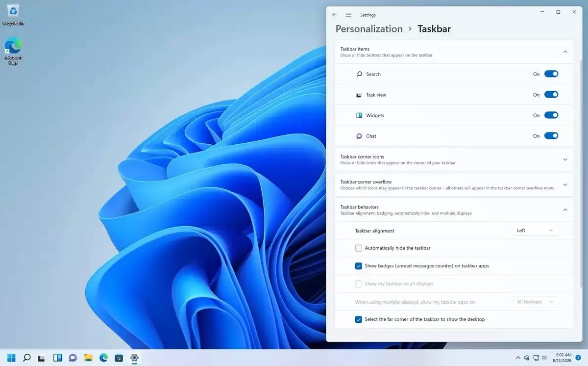Screen dimensions: 588x366
Task: Uncheck Select the far corner to show desktop
Action: [x=359, y=319]
